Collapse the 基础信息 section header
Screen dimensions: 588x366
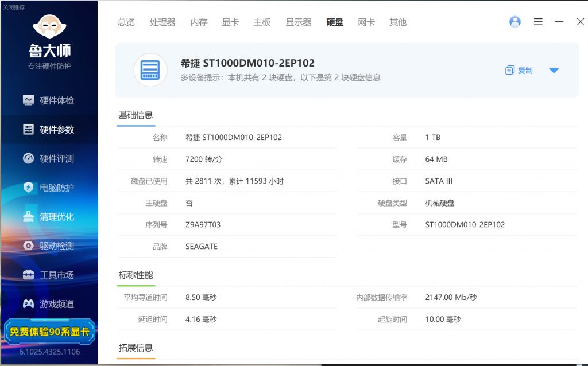click(x=136, y=115)
